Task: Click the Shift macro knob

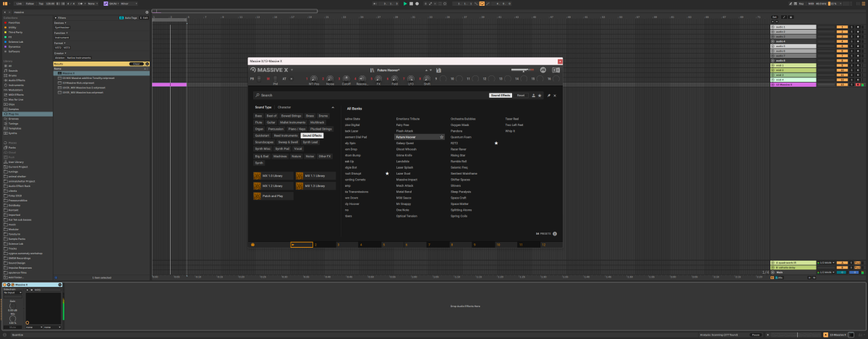Action: click(x=427, y=78)
